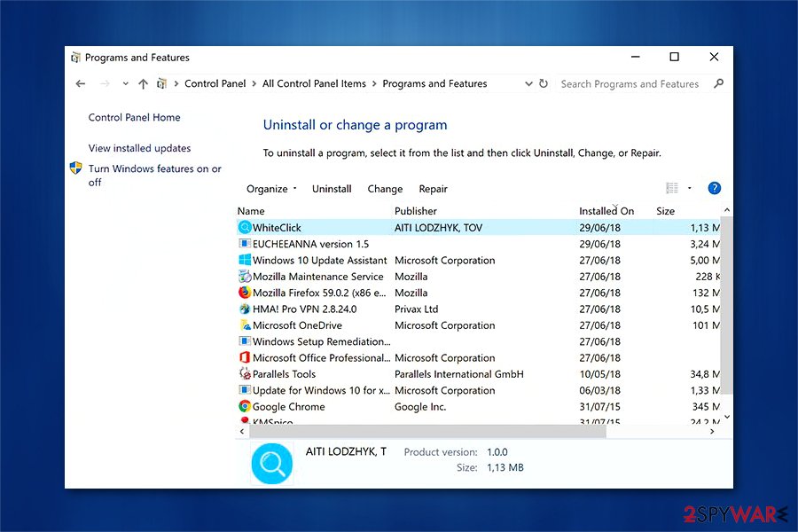Click the Mozilla Maintenance Service icon
798x532 pixels.
pos(245,276)
